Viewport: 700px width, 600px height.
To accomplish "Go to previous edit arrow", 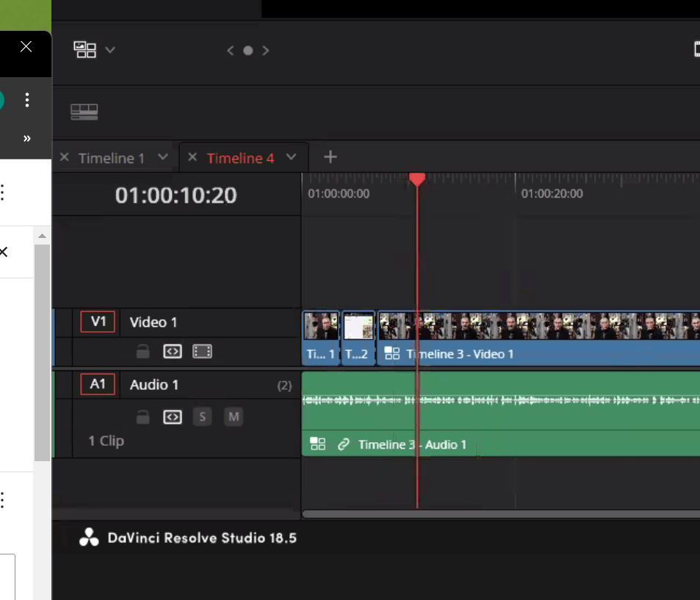I will (x=231, y=51).
